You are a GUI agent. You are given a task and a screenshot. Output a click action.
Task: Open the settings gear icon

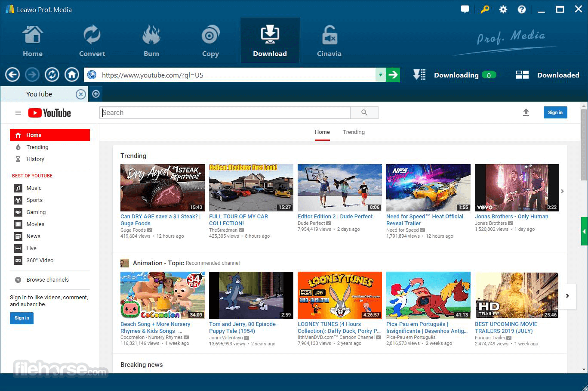503,9
